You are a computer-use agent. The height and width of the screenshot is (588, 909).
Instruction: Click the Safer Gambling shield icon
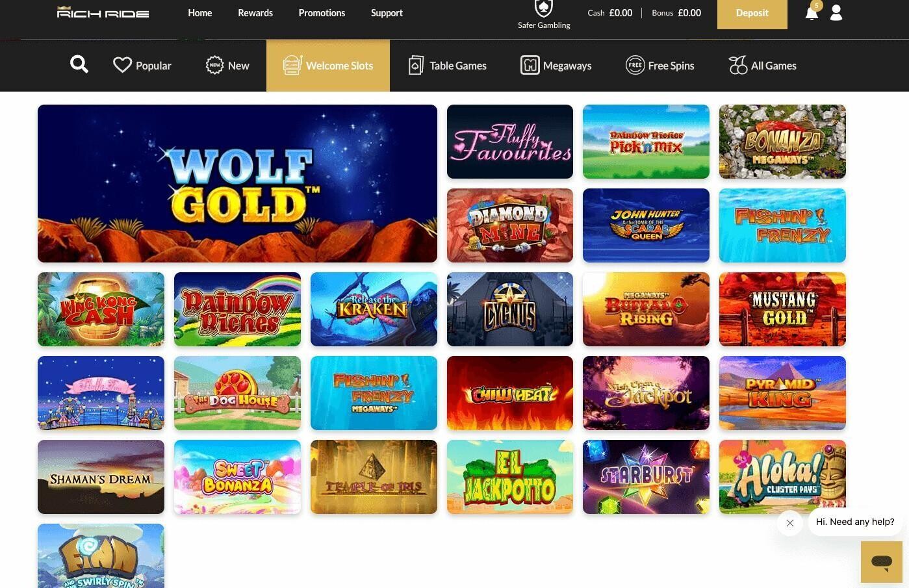point(543,8)
